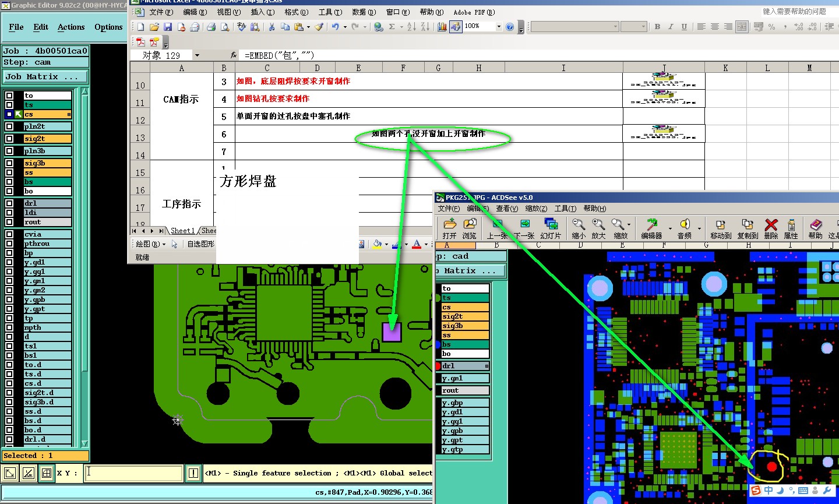Open Excel 格式(O) menu
Screen dimensions: 839x504
click(x=296, y=12)
